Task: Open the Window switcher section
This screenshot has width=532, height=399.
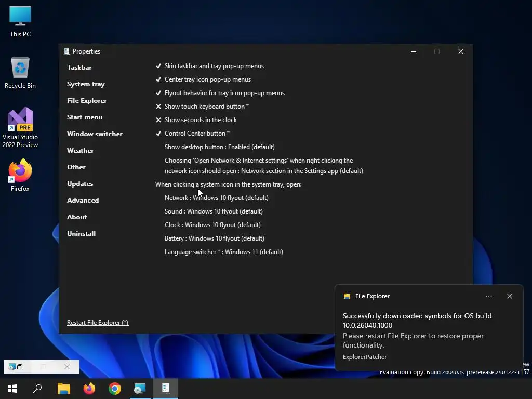Action: pyautogui.click(x=95, y=134)
